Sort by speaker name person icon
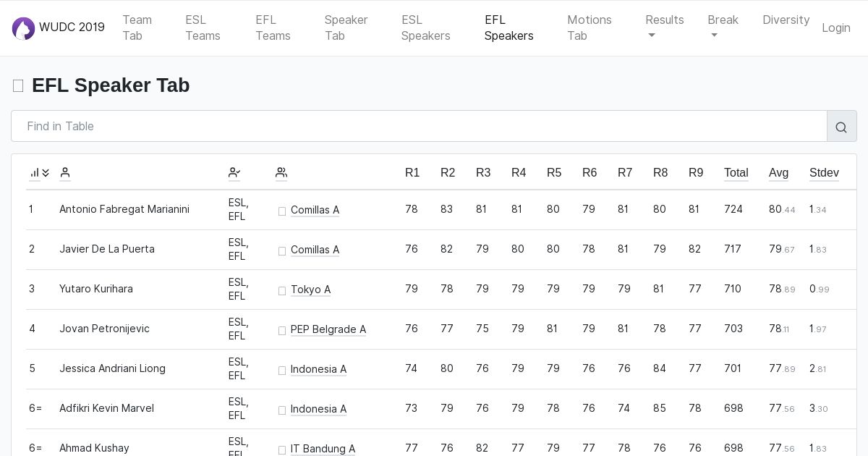Viewport: 868px width, 456px height. (65, 173)
